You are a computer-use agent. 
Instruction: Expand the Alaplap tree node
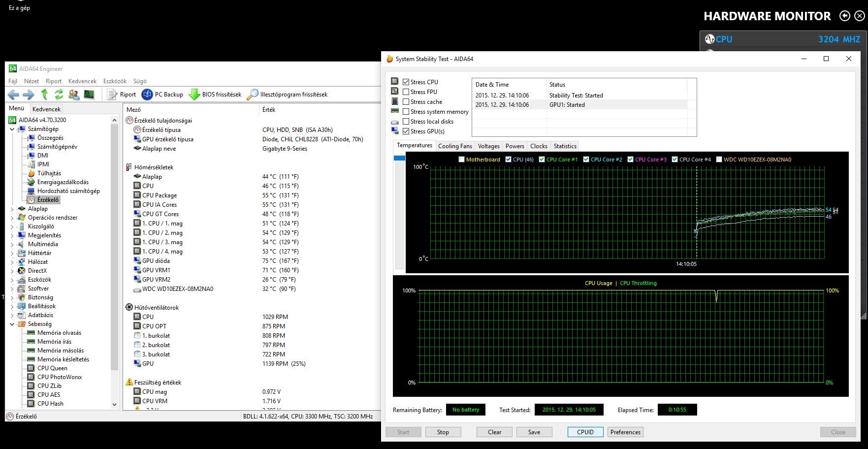(x=12, y=209)
